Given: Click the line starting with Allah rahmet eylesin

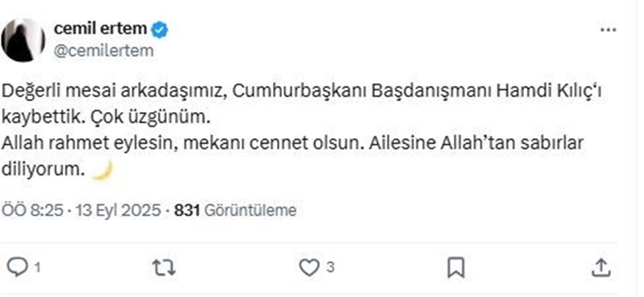Looking at the screenshot, I should pos(292,143).
